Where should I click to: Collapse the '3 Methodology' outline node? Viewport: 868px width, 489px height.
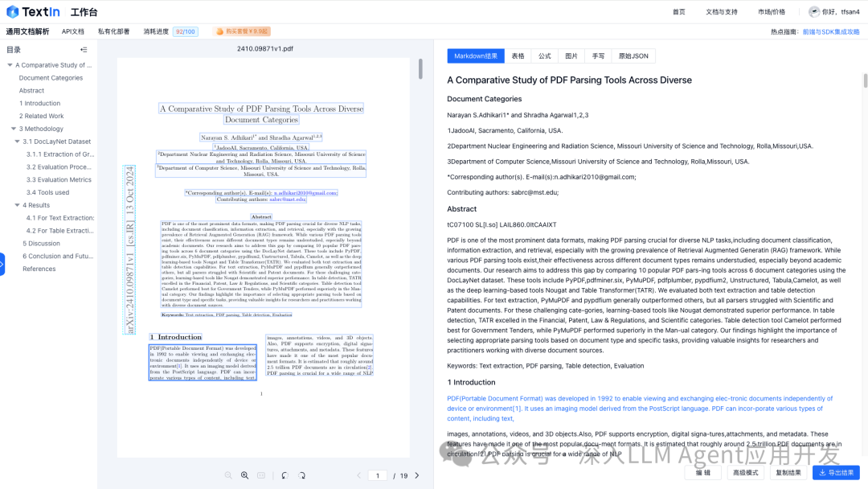[14, 129]
